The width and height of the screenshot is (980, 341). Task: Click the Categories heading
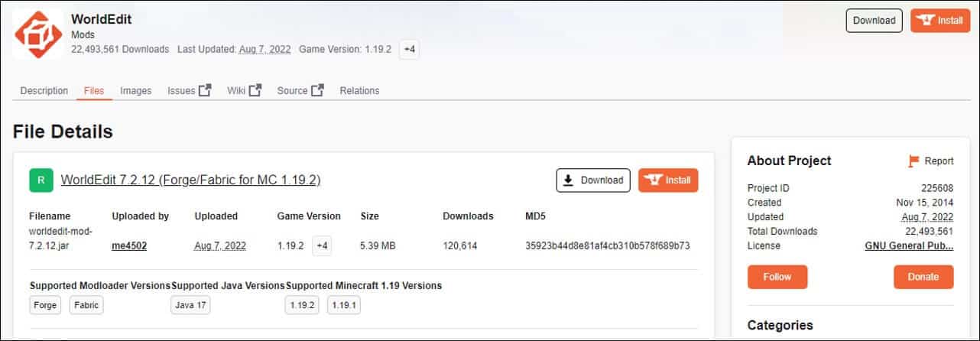[780, 325]
